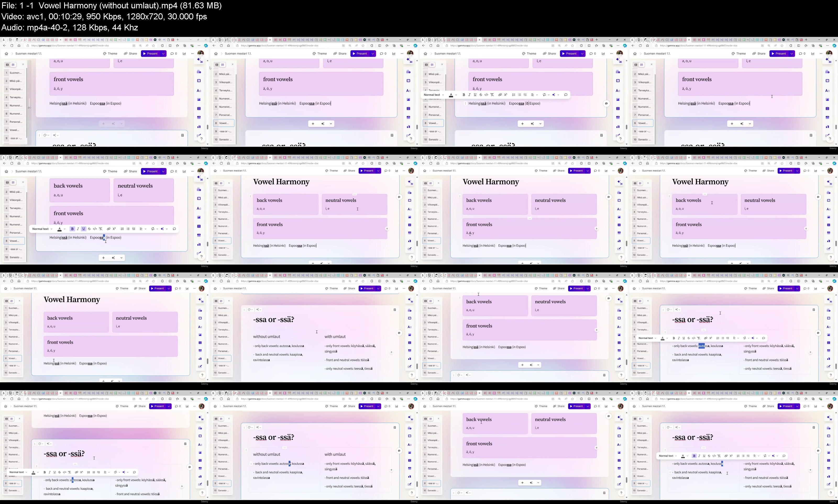
Task: Open the Present dropdown arrow in the 00:00:29 frame
Action: 163,54
